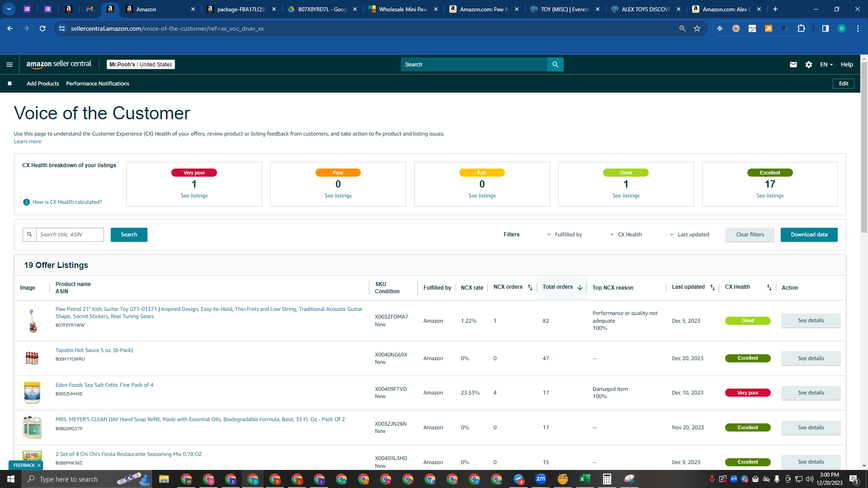Screen dimensions: 868x488
Task: Click the bookmark flag icon in navigation bar
Action: 9,84
